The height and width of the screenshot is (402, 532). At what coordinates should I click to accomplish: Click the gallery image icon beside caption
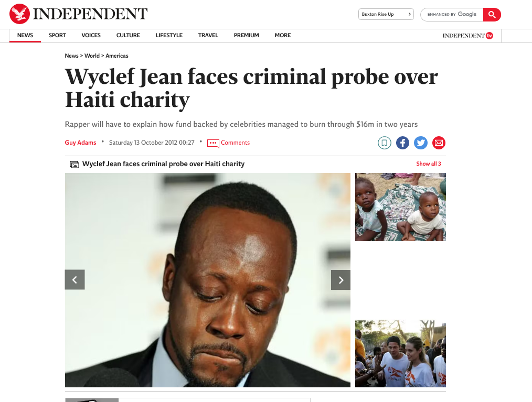pos(75,165)
